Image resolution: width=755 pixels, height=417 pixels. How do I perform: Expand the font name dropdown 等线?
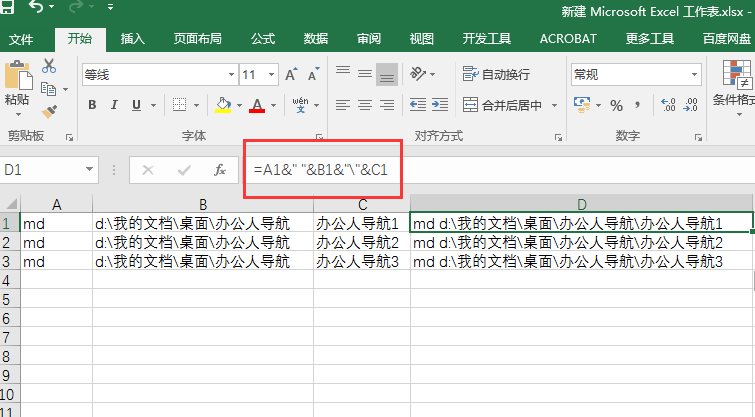[231, 75]
